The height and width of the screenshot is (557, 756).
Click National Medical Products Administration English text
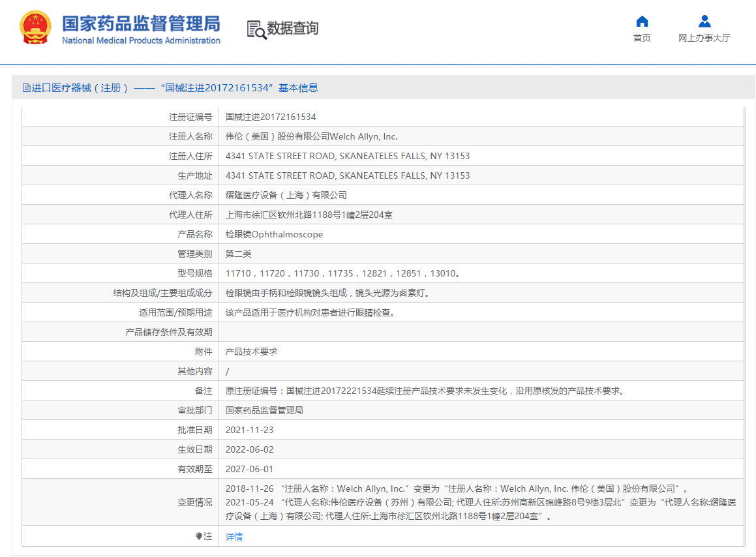pyautogui.click(x=141, y=41)
